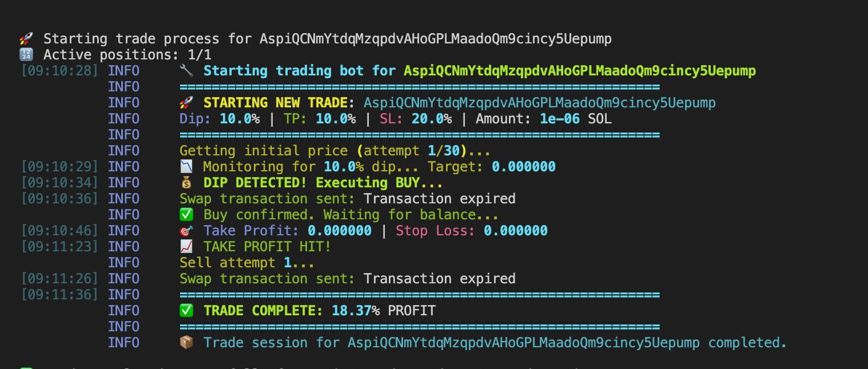Click the rocket icon starting the trade process
The image size is (868, 369).
(25, 38)
